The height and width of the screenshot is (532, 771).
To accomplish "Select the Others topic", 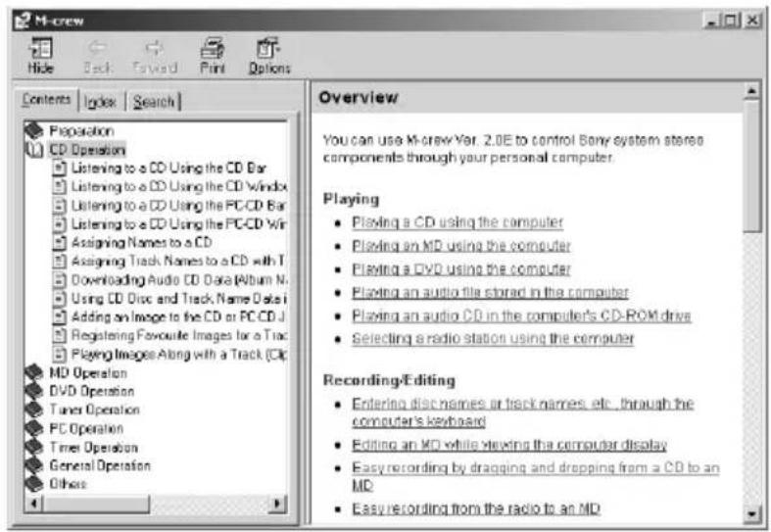I will pos(68,484).
